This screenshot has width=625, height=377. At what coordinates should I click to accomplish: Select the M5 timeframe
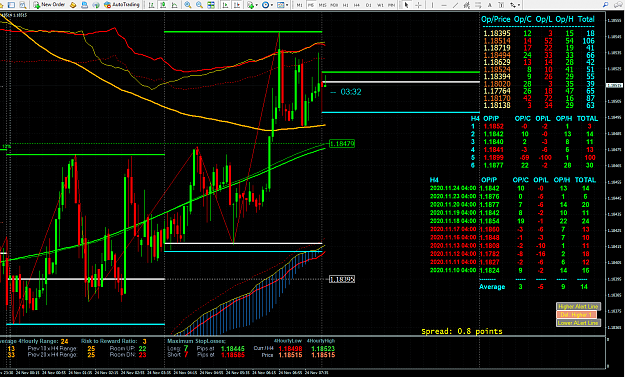coord(311,5)
